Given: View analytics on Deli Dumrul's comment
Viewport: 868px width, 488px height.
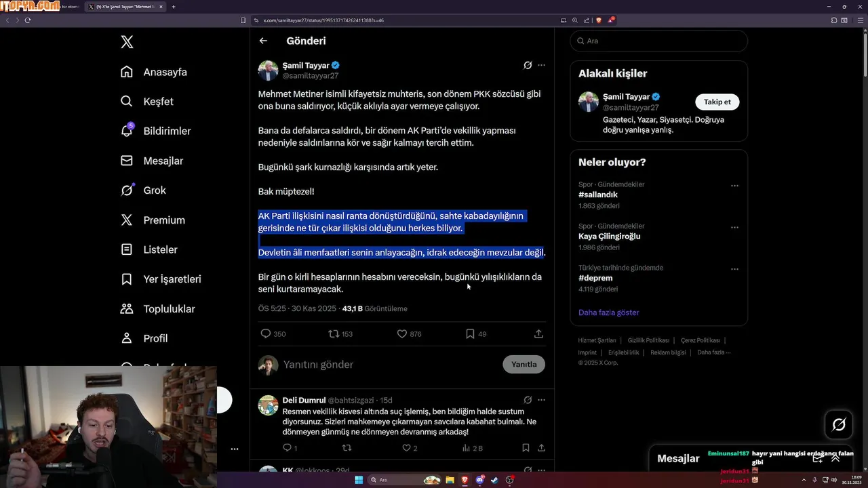Looking at the screenshot, I should coord(472,448).
